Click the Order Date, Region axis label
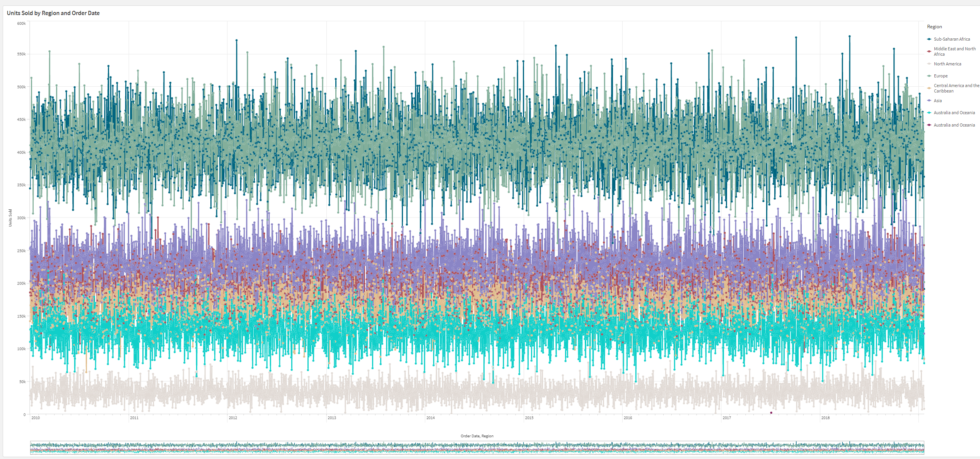The height and width of the screenshot is (459, 980). coord(476,435)
